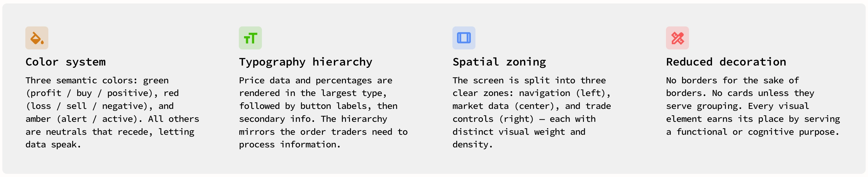Click the text 'process information.'
This screenshot has width=868, height=177.
point(290,144)
